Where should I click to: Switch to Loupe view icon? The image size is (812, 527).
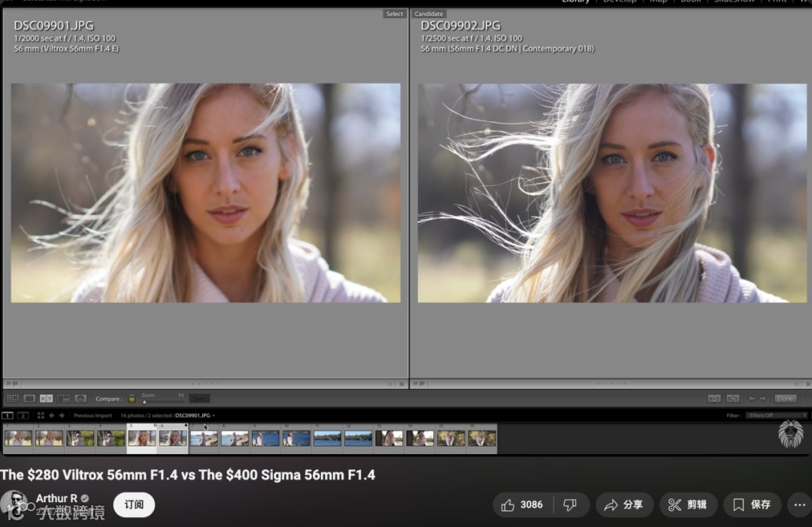tap(29, 398)
